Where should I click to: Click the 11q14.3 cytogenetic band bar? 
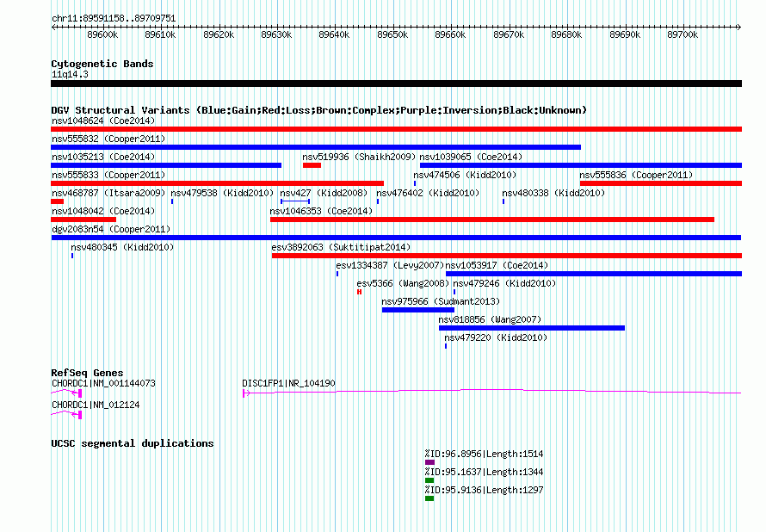pos(396,84)
